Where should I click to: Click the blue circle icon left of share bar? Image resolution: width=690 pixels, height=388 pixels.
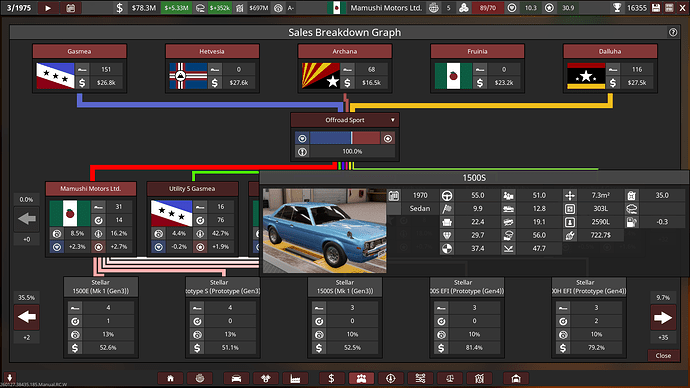click(x=302, y=139)
